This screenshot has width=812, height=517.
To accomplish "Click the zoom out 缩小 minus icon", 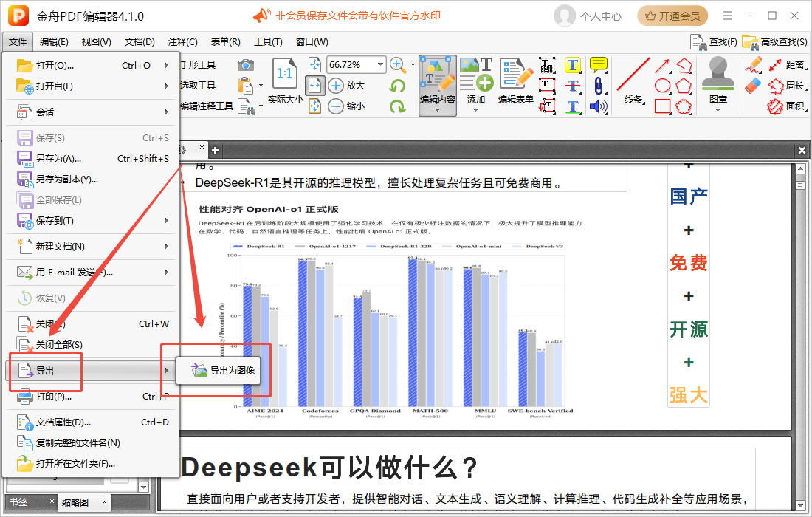I will point(336,106).
